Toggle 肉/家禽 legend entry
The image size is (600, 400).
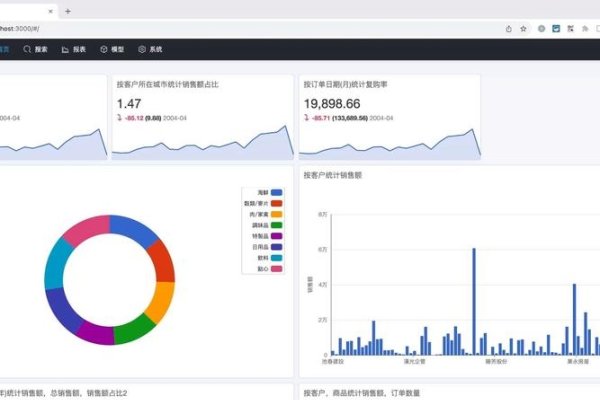(x=264, y=214)
